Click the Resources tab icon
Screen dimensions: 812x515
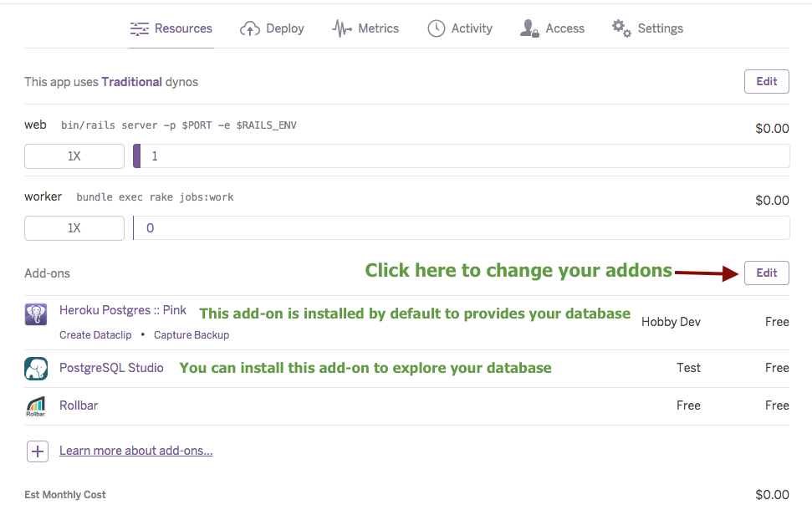140,29
